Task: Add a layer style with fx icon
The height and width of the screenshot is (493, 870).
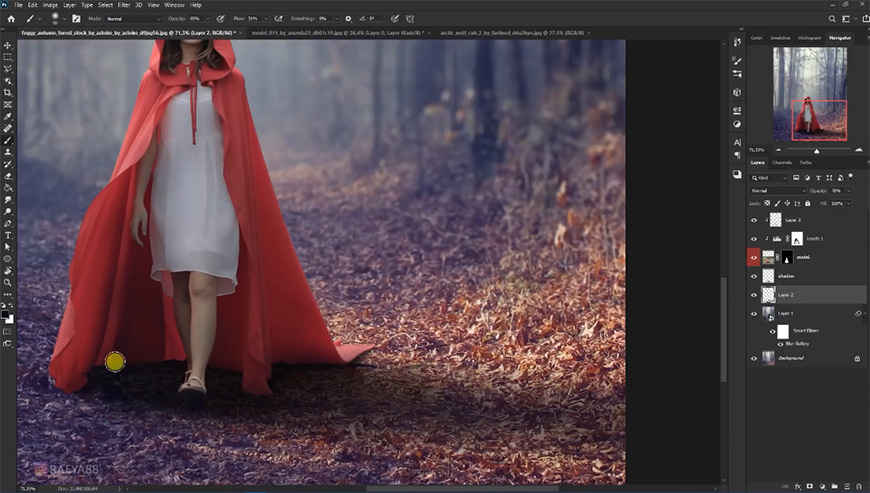Action: coord(797,486)
